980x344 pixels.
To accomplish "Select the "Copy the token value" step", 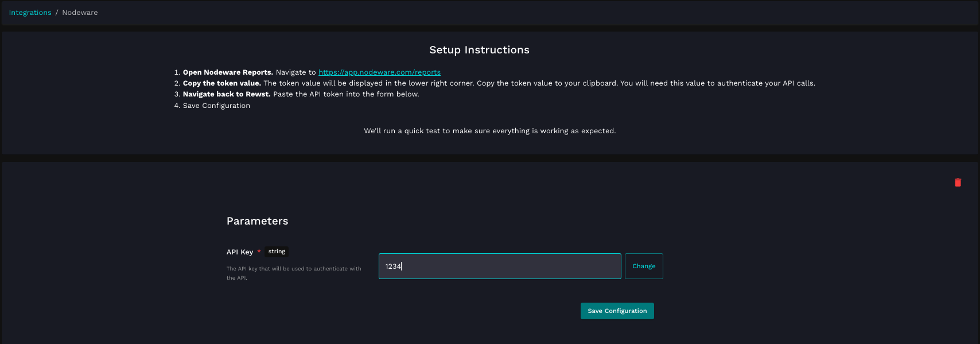I will (x=221, y=83).
